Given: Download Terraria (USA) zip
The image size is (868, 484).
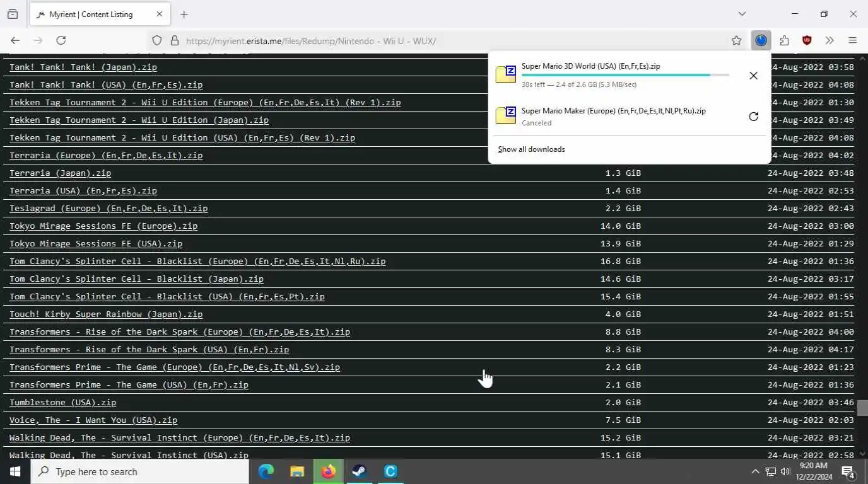Looking at the screenshot, I should [83, 190].
